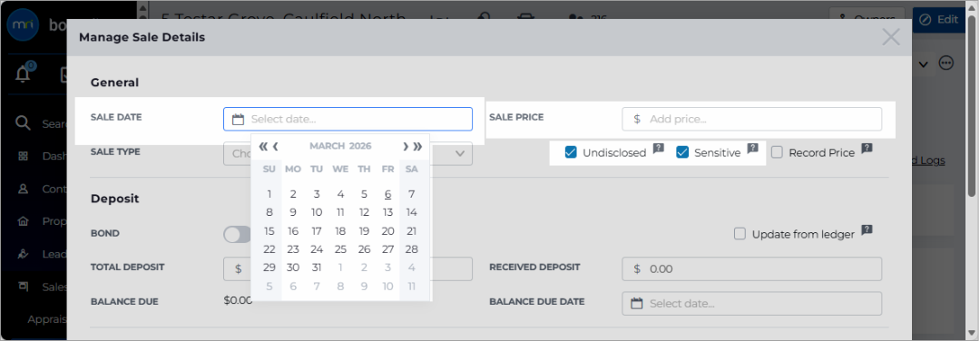Click the calendar icon in Sale Date field
The width and height of the screenshot is (980, 341).
pos(238,120)
